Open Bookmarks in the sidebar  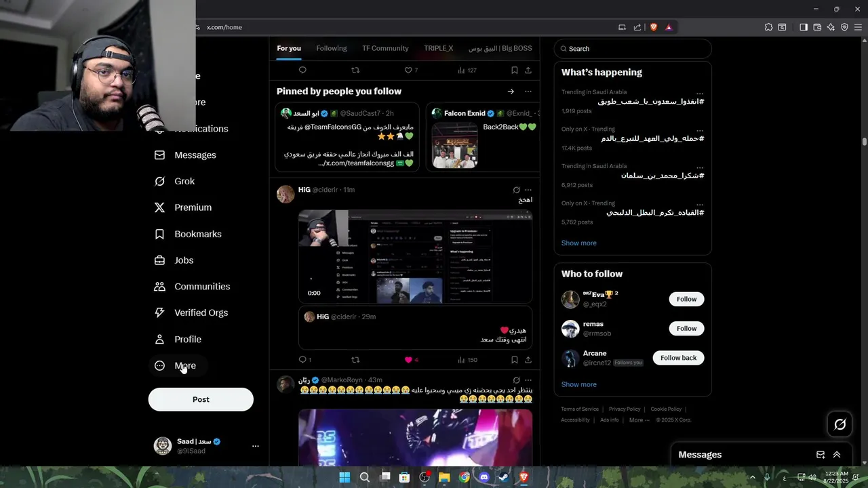tap(188, 235)
